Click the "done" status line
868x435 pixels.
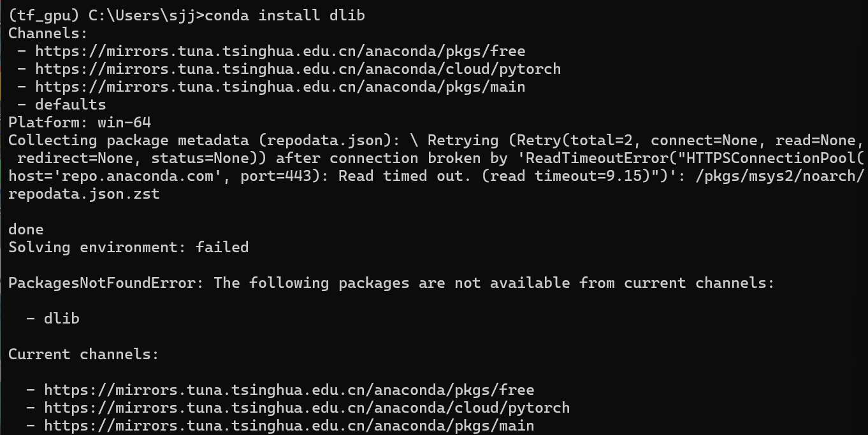click(26, 229)
